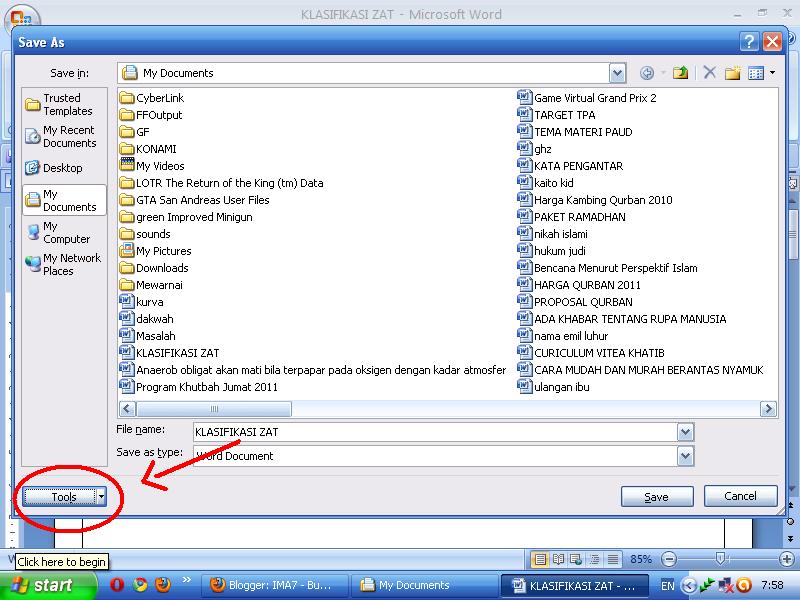Select GTA San Andreas User Files folder
Viewport: 800px width, 600px height.
tap(194, 200)
